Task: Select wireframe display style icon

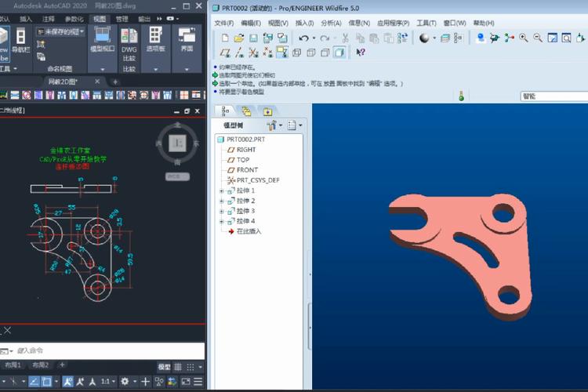Action: click(296, 53)
